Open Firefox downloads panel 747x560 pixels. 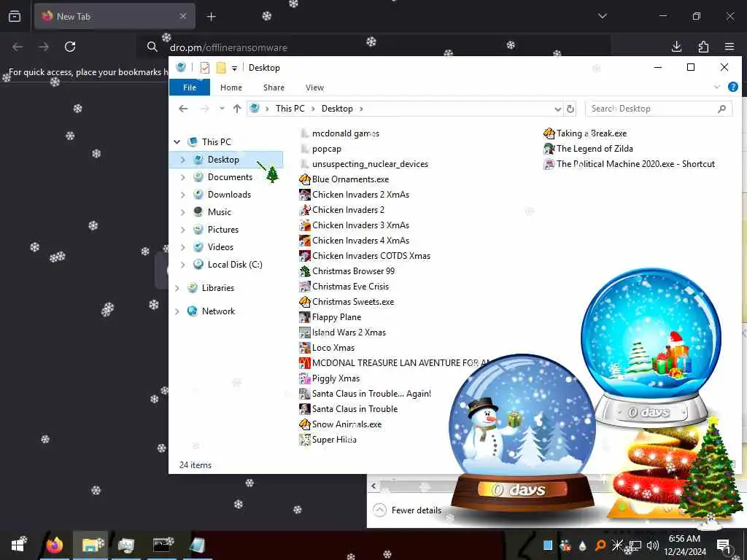coord(676,47)
